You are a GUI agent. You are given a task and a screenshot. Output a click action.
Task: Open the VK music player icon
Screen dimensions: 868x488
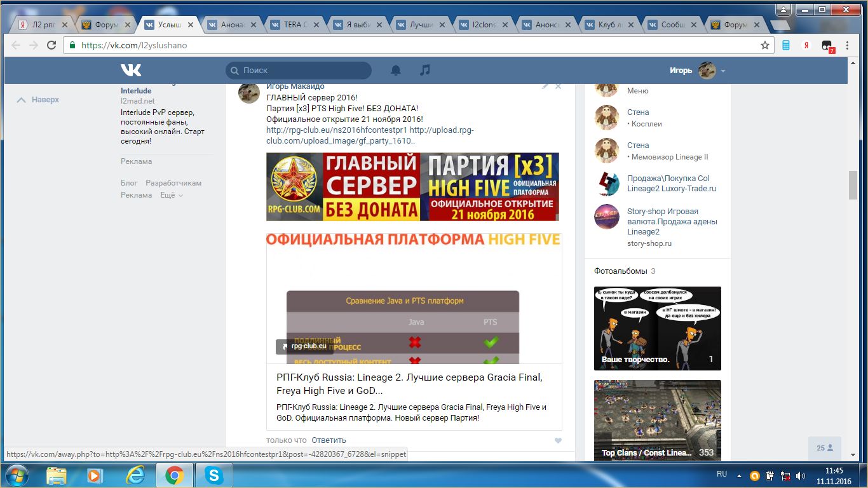tap(425, 70)
